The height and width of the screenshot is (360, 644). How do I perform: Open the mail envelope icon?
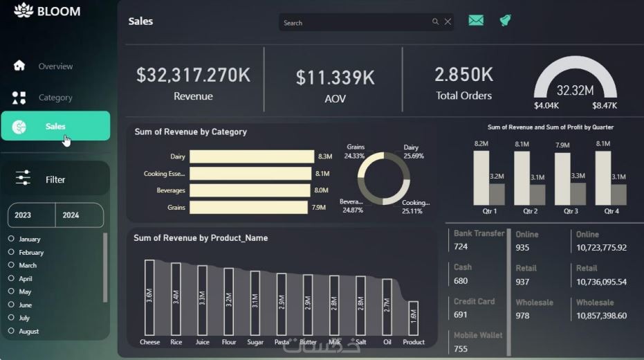click(x=476, y=20)
